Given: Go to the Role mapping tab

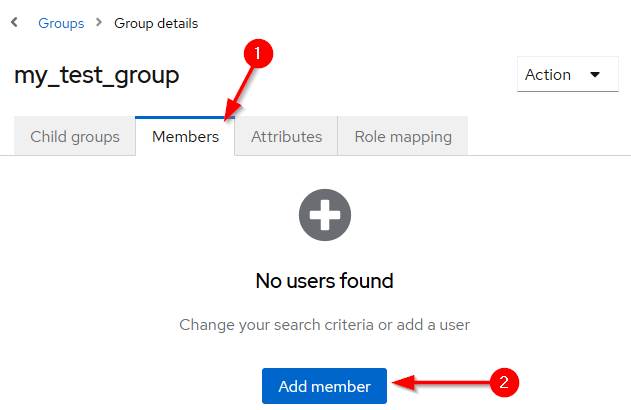Looking at the screenshot, I should pos(403,137).
